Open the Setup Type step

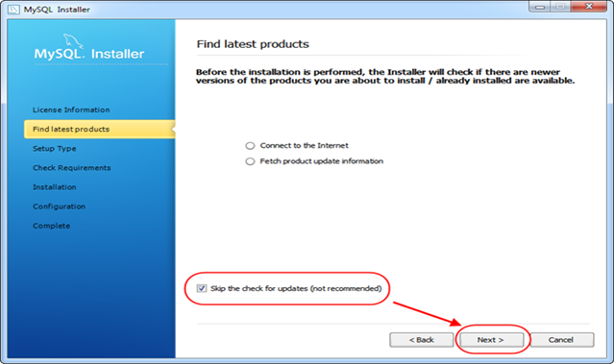point(55,149)
